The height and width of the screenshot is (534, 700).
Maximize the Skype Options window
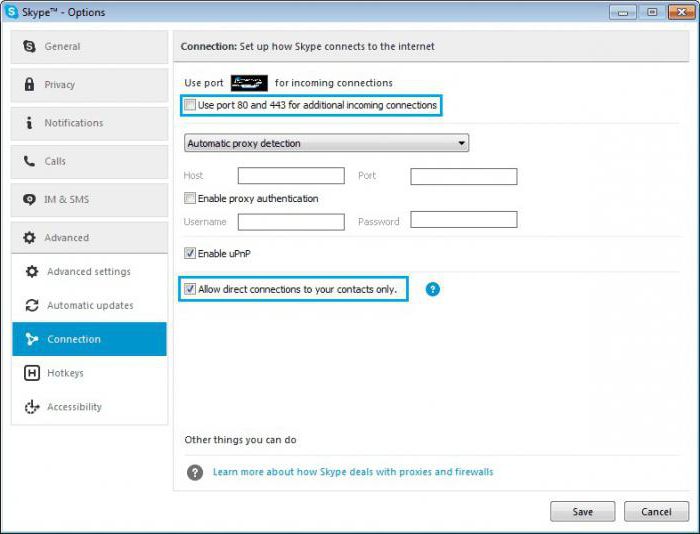(652, 12)
